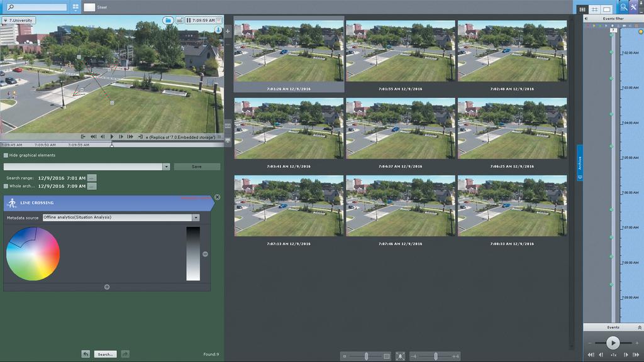This screenshot has height=362, width=644.
Task: Click the grayscale brightness gradient bar
Action: pos(193,254)
